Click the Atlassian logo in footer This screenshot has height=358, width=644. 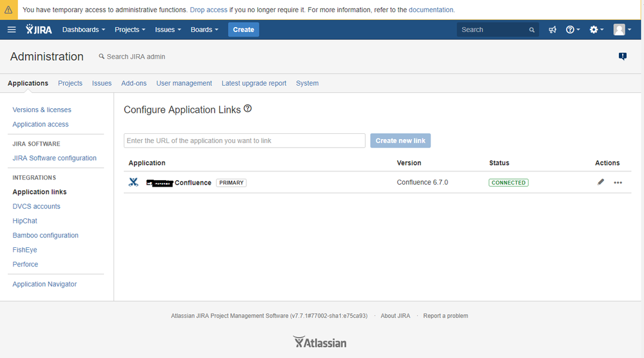(320, 342)
